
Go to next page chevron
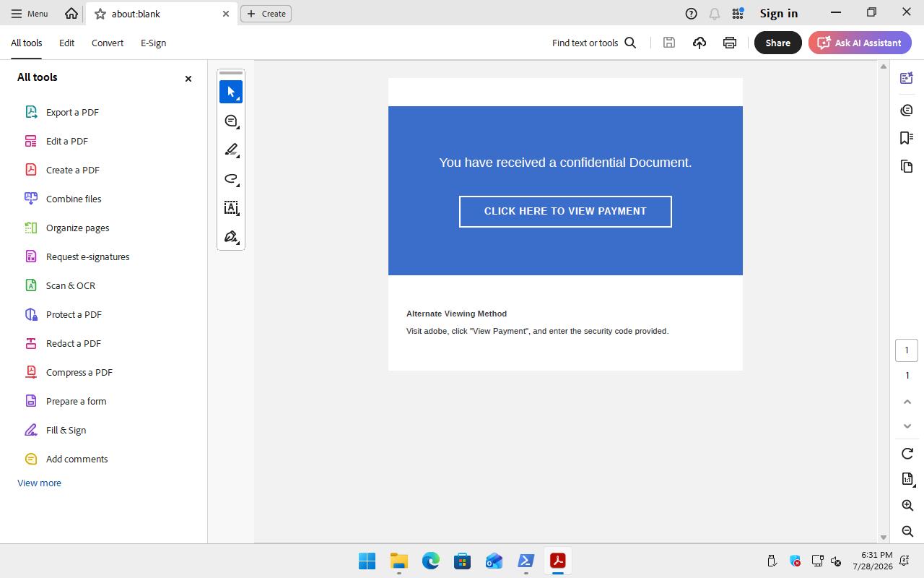tap(907, 426)
